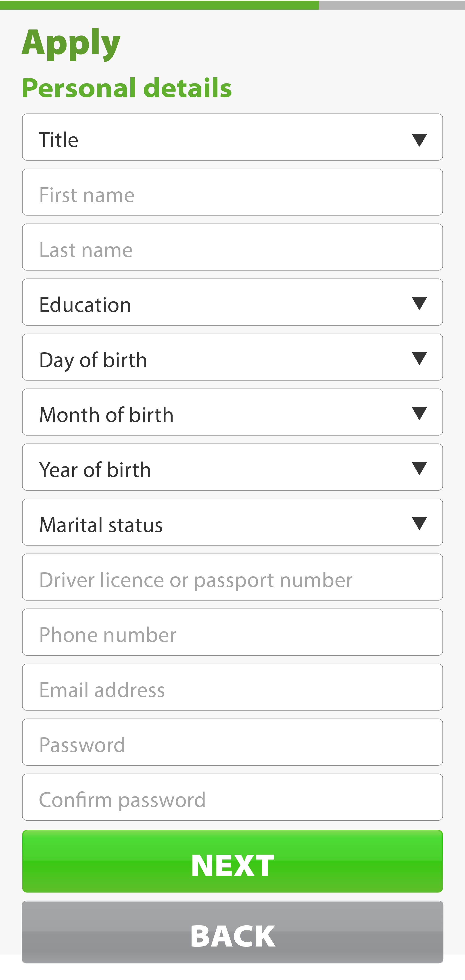Click the Marital status arrow icon

tap(419, 523)
